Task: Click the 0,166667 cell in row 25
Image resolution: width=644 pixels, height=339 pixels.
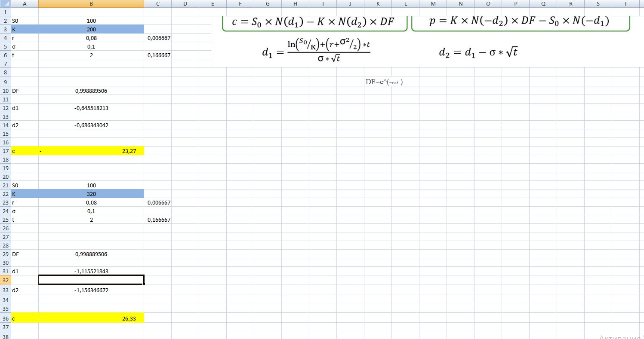Action: click(x=158, y=220)
